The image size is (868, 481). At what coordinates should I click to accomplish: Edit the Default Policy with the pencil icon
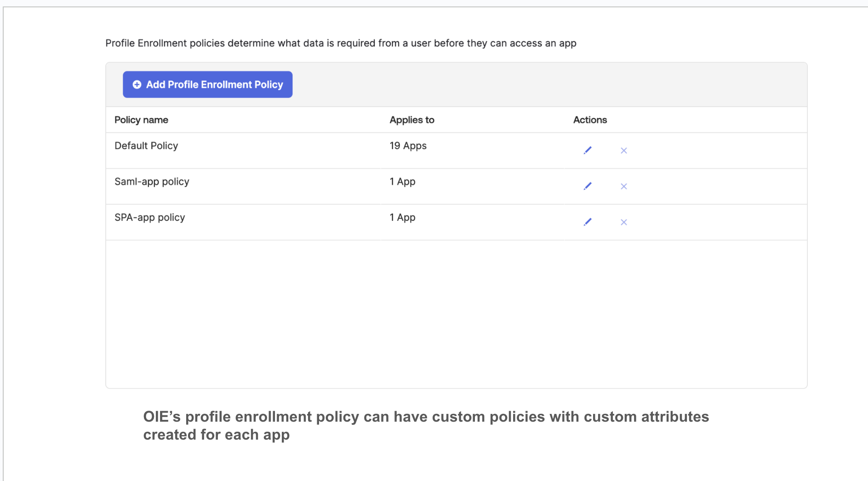tap(588, 150)
